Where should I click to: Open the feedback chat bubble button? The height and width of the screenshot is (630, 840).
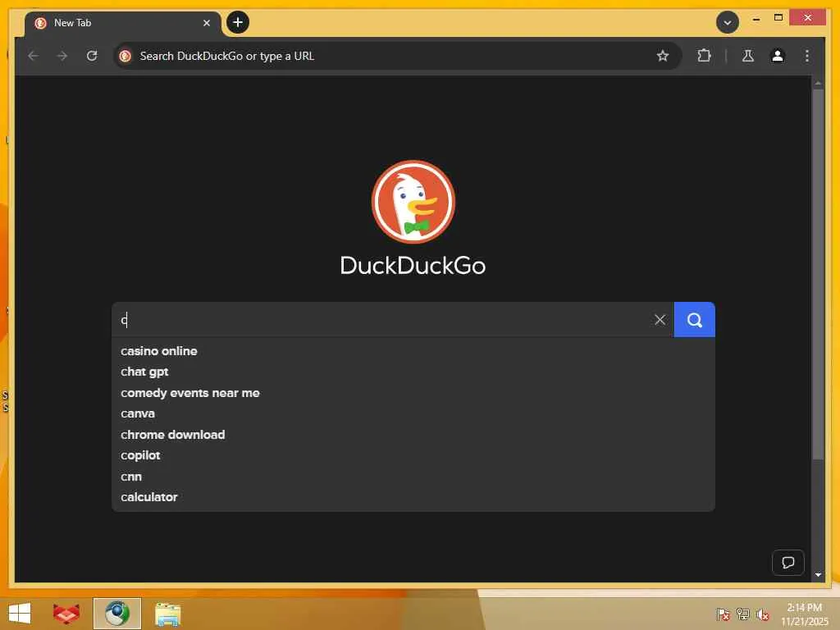pyautogui.click(x=787, y=563)
